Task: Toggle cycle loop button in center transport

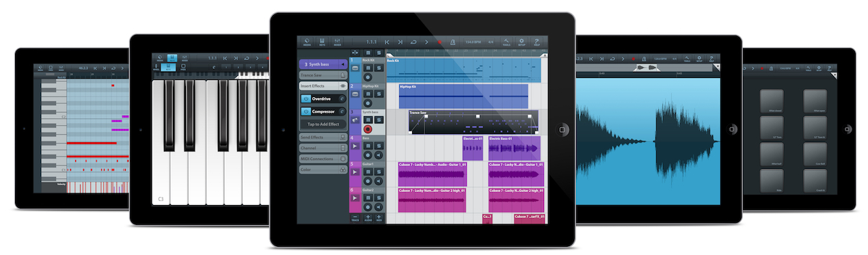Action: [x=413, y=42]
